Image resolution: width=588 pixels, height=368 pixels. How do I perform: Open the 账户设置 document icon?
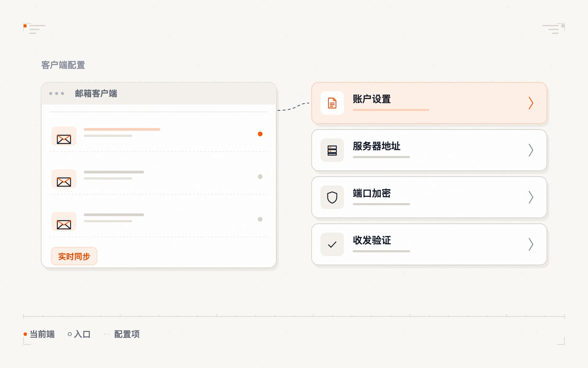point(332,103)
